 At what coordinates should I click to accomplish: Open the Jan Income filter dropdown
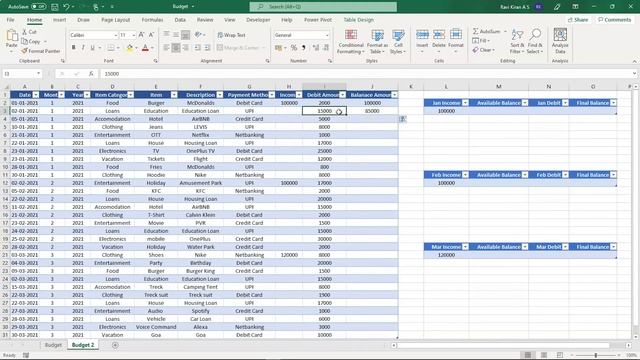[465, 103]
